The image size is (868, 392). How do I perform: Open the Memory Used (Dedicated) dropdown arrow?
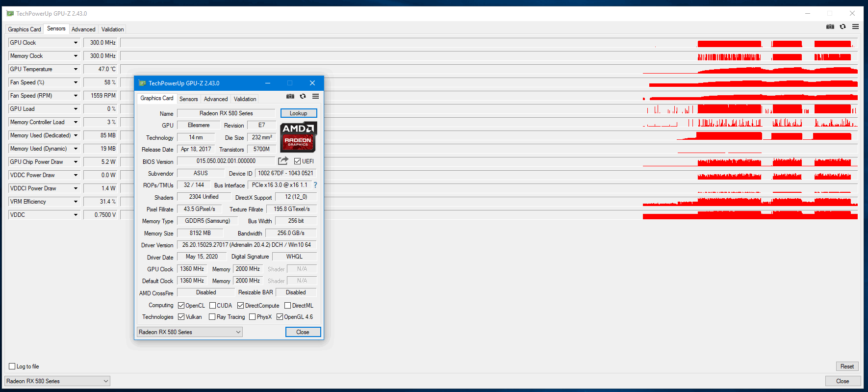(x=76, y=135)
